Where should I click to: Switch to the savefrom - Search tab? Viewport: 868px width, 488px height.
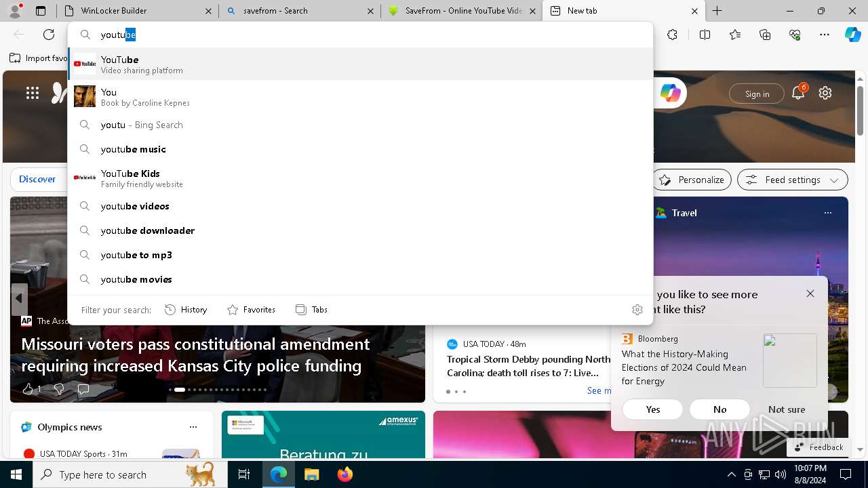(300, 11)
